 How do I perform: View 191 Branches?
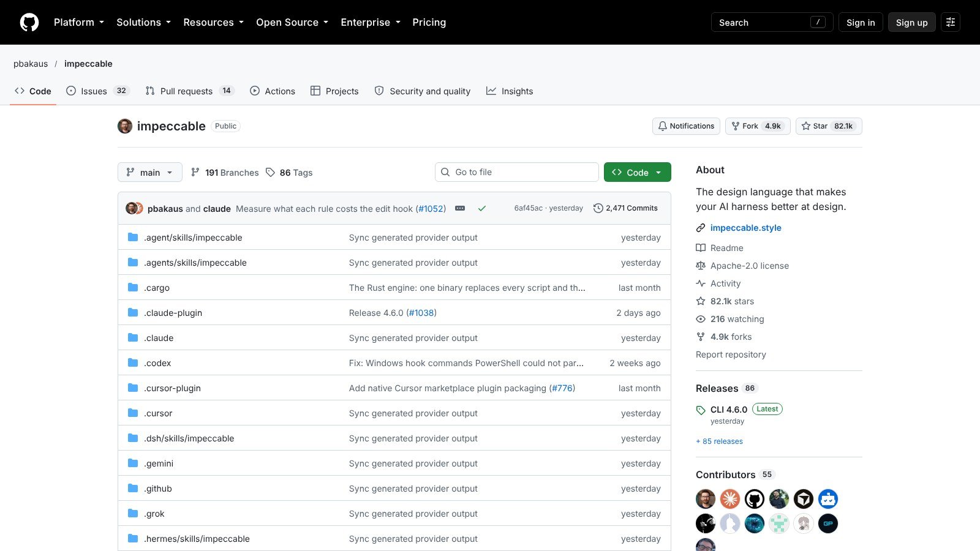[225, 173]
